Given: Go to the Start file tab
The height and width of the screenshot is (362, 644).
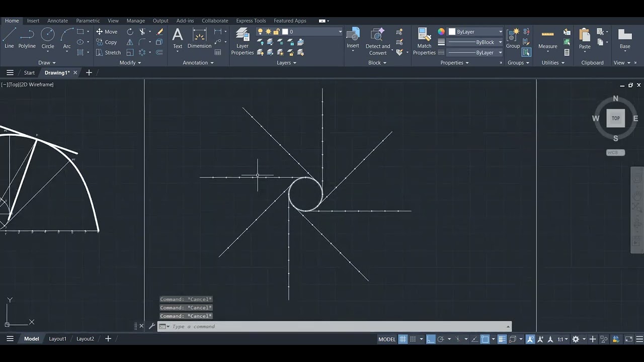Looking at the screenshot, I should 29,72.
